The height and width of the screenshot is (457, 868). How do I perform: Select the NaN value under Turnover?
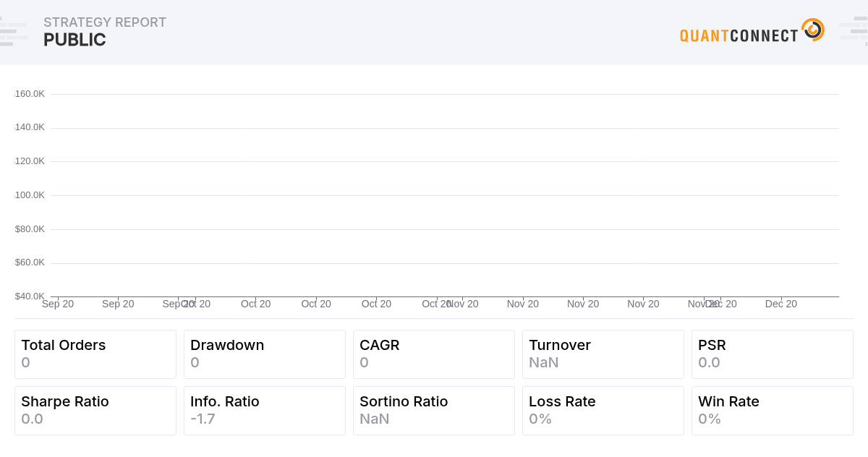(x=544, y=362)
